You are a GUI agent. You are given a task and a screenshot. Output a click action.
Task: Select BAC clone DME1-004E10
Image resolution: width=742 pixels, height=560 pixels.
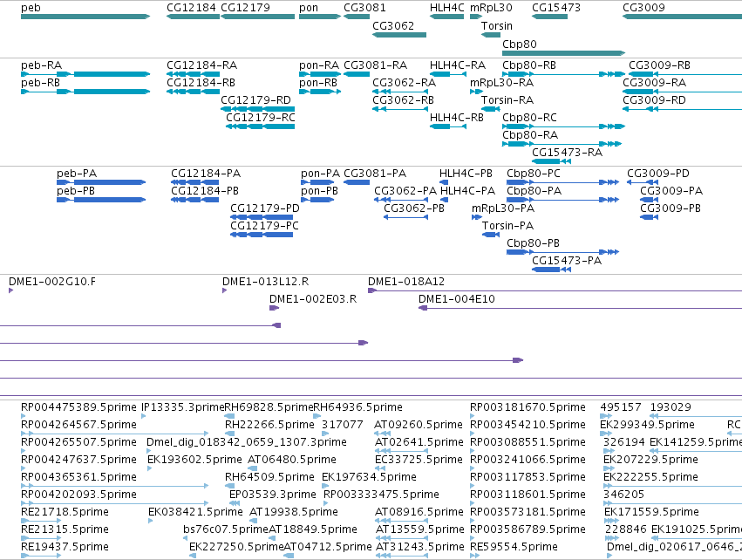(457, 299)
